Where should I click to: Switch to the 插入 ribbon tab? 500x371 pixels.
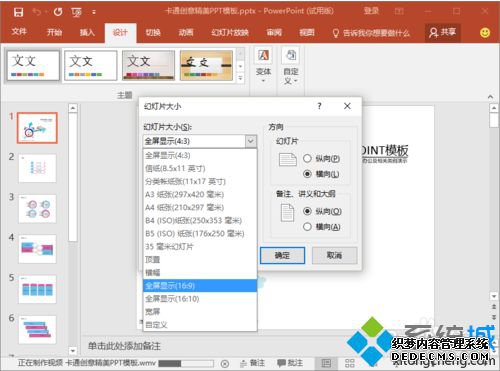click(87, 32)
